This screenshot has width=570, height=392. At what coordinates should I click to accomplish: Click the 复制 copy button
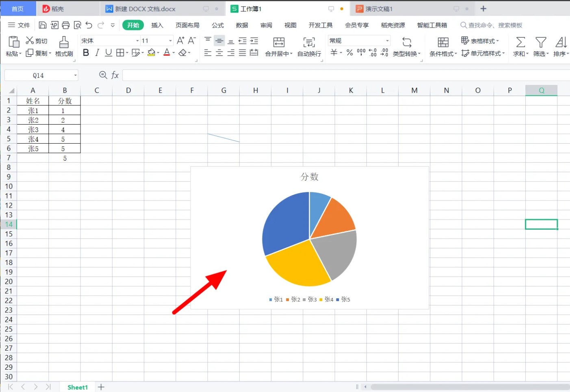tap(39, 53)
